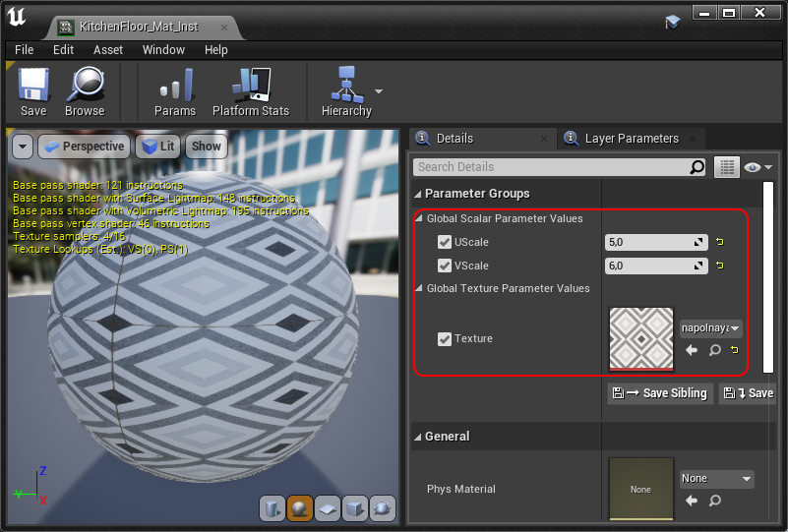Viewport: 788px width, 532px height.
Task: Click the Save Sibling button
Action: tap(660, 393)
